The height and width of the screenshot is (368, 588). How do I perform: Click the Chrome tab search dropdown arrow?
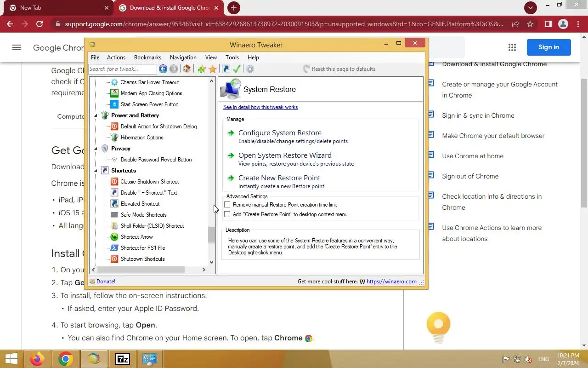[x=531, y=8]
